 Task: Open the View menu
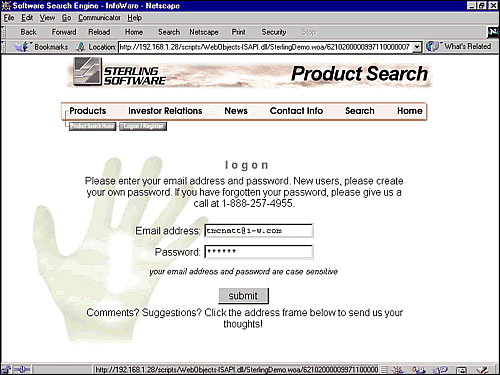47,18
